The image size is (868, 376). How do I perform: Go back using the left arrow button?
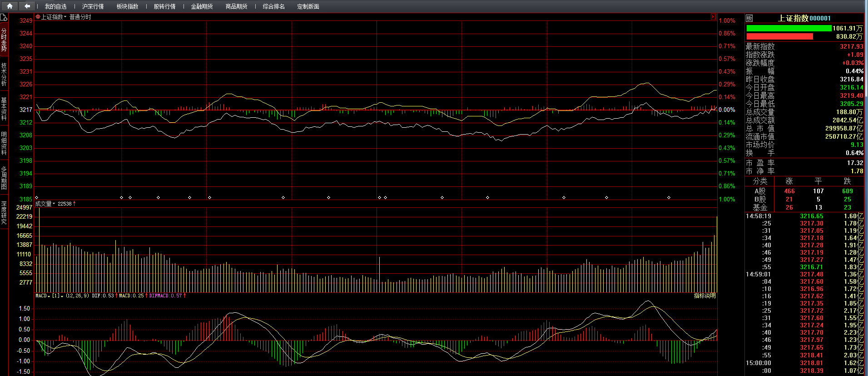(27, 6)
